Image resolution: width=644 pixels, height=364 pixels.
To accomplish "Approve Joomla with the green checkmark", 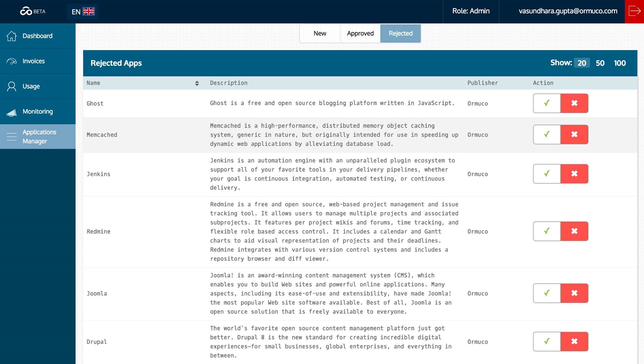I will click(547, 293).
